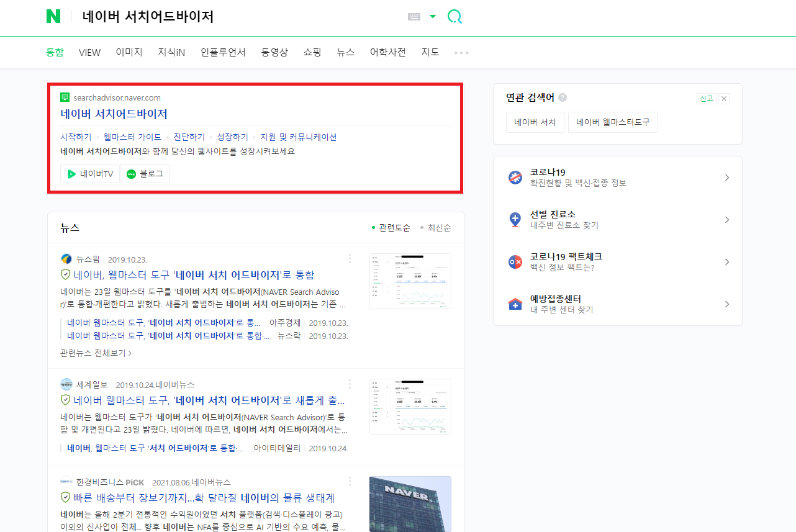Show more tabs with the ellipsis
The height and width of the screenshot is (532, 796).
pos(461,53)
